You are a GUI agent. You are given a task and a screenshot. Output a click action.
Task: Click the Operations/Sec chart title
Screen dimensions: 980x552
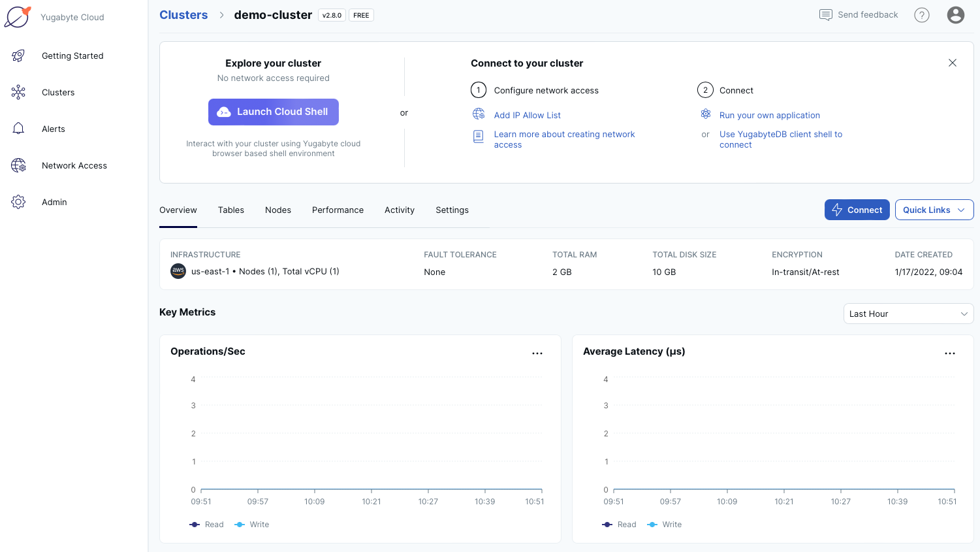click(x=208, y=351)
